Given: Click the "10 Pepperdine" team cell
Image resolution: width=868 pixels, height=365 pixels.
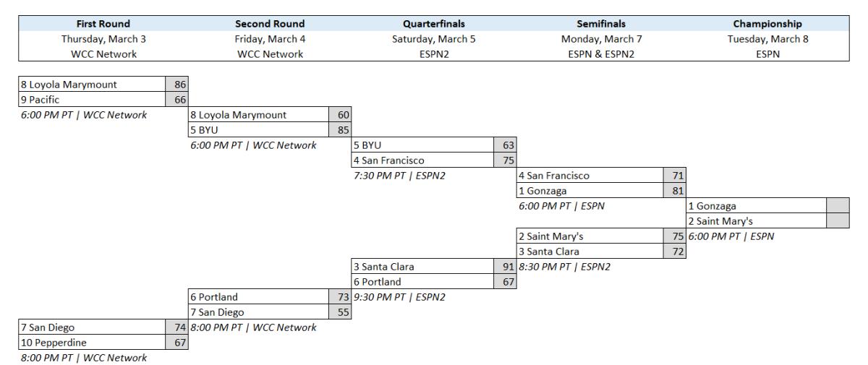Looking at the screenshot, I should pos(92,342).
